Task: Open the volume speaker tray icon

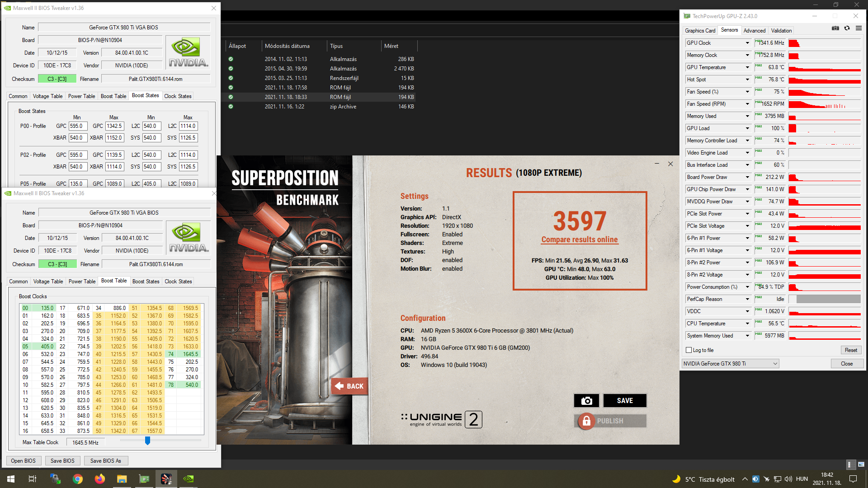Action: [x=788, y=479]
